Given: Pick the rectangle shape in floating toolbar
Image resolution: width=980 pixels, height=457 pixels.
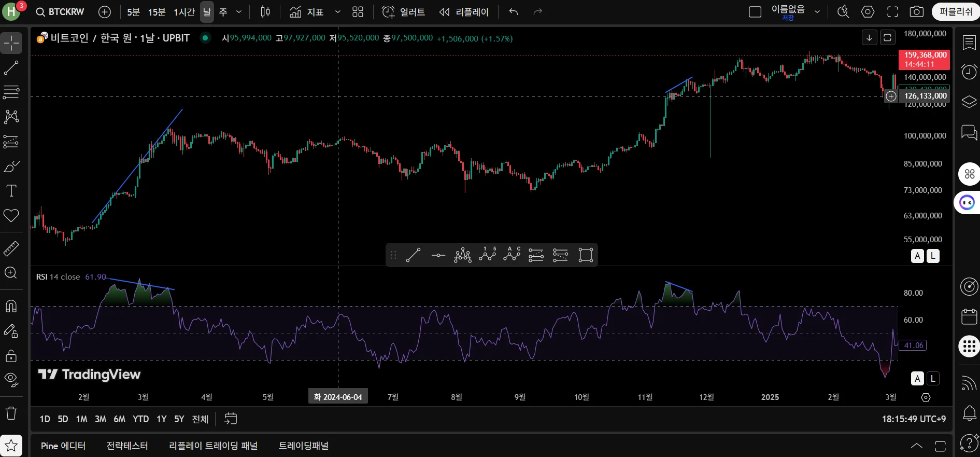Looking at the screenshot, I should coord(586,255).
